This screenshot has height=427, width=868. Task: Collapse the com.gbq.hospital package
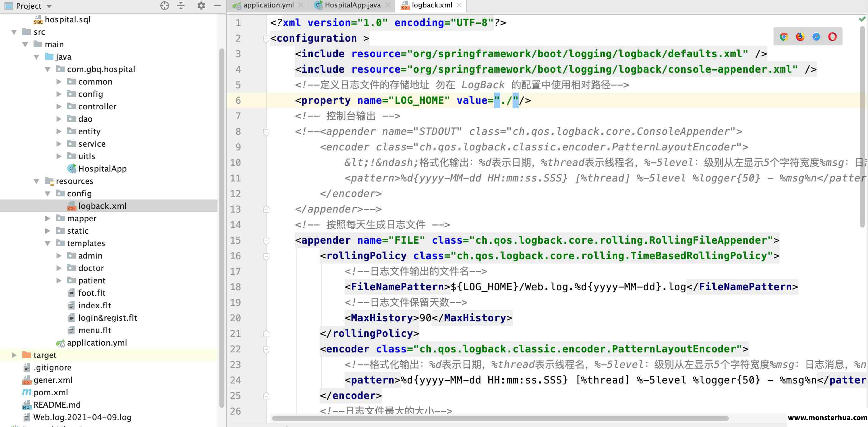48,69
